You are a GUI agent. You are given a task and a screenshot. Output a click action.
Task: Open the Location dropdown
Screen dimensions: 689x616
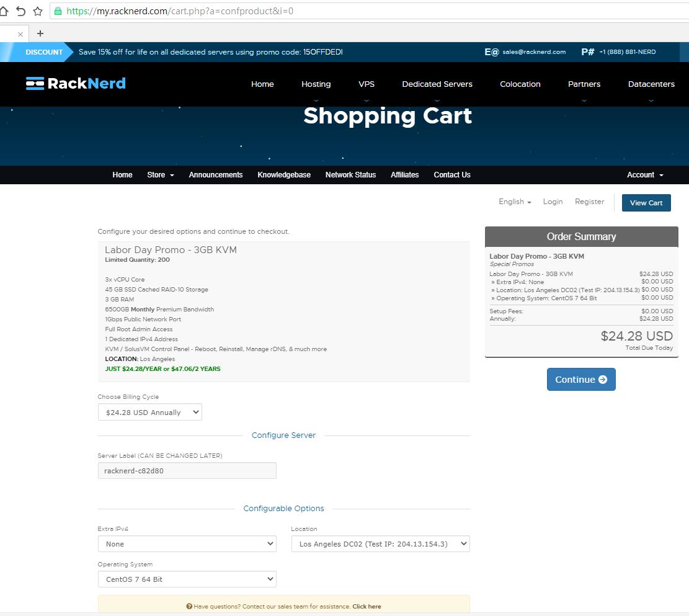pos(381,544)
